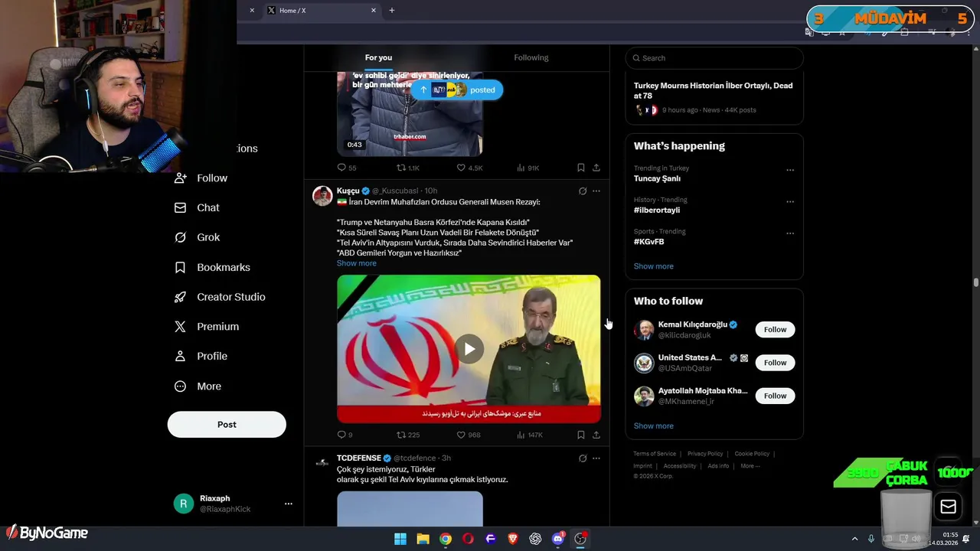
Task: Open more options on TCDEFENSE post
Action: pos(596,458)
